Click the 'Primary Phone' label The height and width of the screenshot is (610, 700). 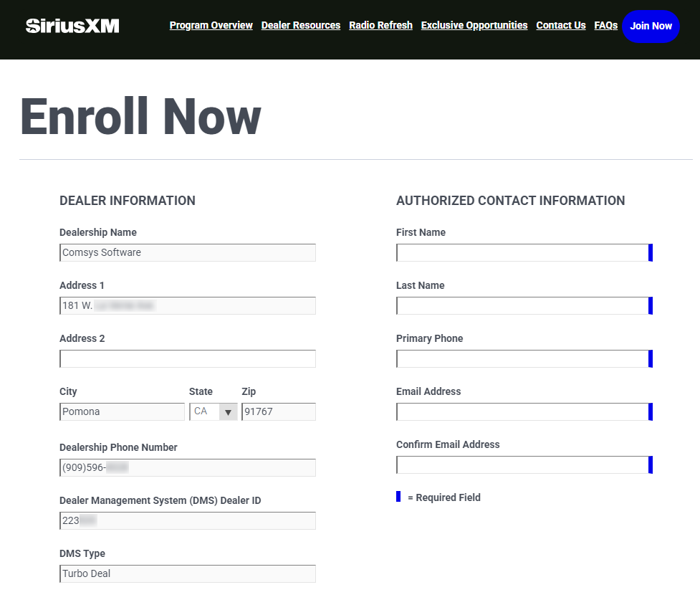pos(429,338)
